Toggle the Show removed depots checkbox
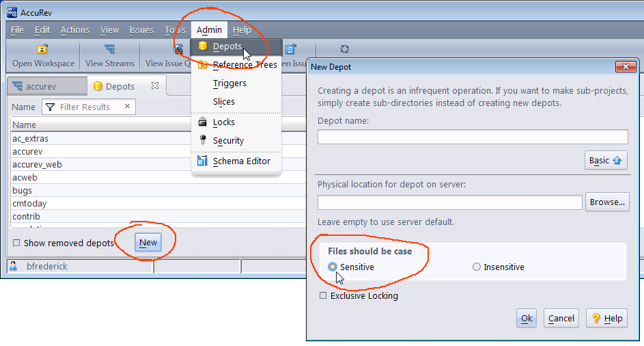The image size is (644, 346). pos(16,243)
